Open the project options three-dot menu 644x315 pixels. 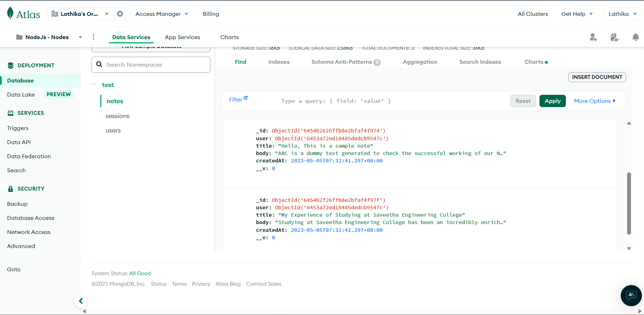[93, 37]
